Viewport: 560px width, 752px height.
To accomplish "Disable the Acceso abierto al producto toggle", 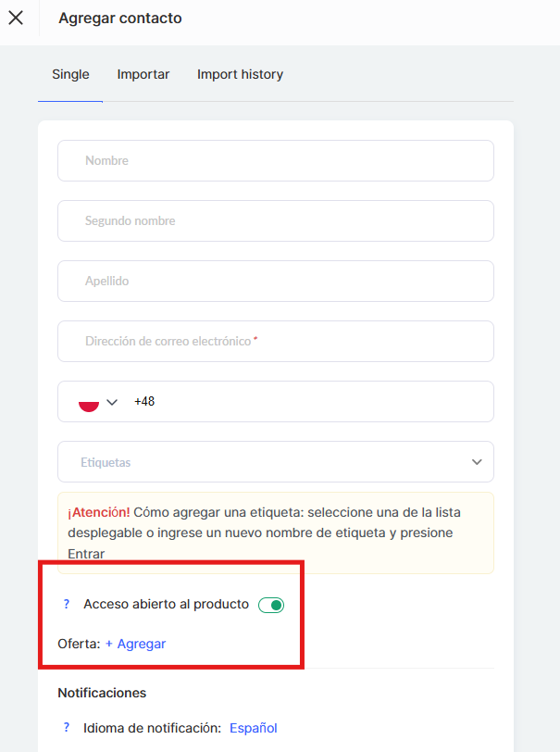I will [x=271, y=605].
